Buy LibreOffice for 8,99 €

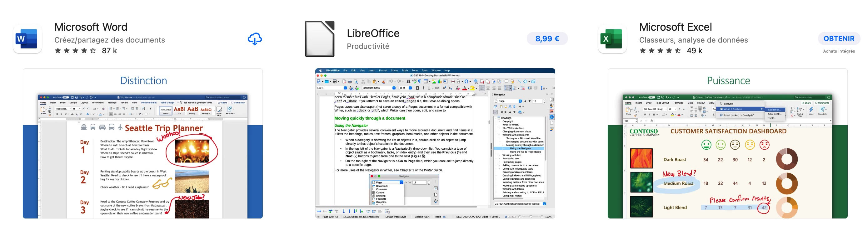click(547, 39)
